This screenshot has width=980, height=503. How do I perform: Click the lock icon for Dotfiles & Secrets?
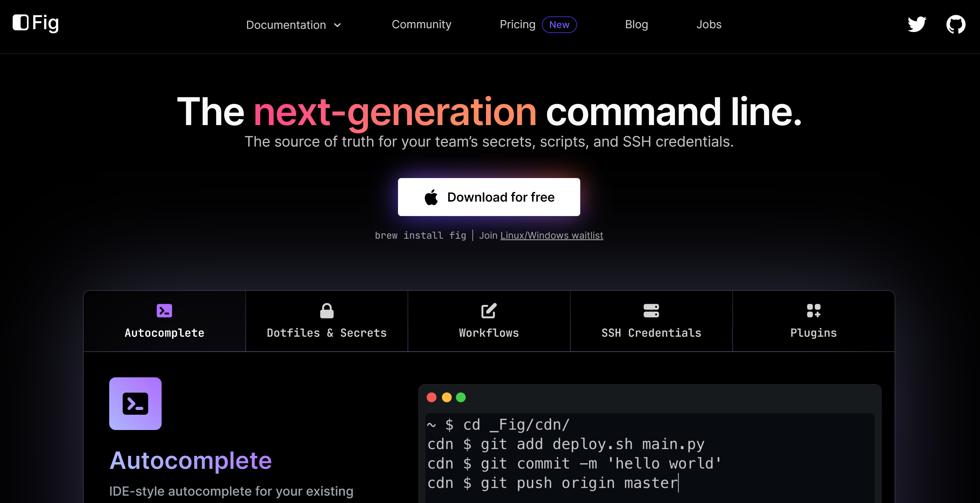(327, 311)
